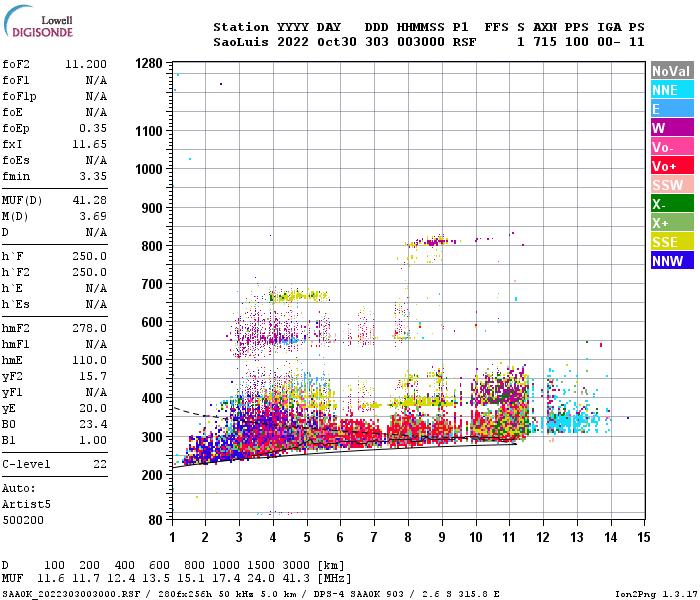Click the Artist5 auto-scaling label

(26, 504)
